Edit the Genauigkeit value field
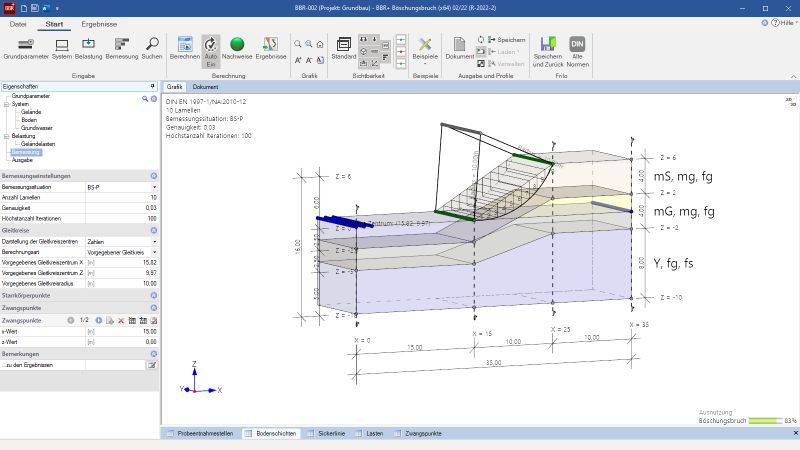Viewport: 800px width, 450px height. pyautogui.click(x=121, y=208)
